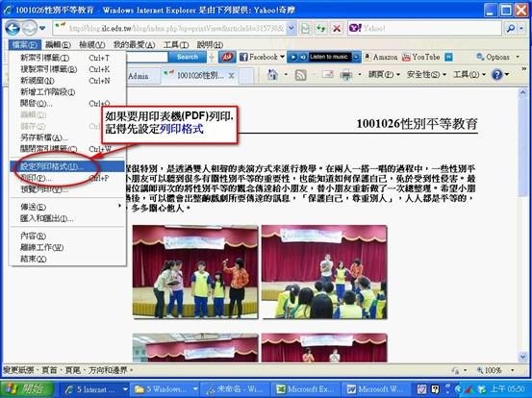Click the red Stop loading icon
The height and width of the screenshot is (398, 532).
pos(337,29)
